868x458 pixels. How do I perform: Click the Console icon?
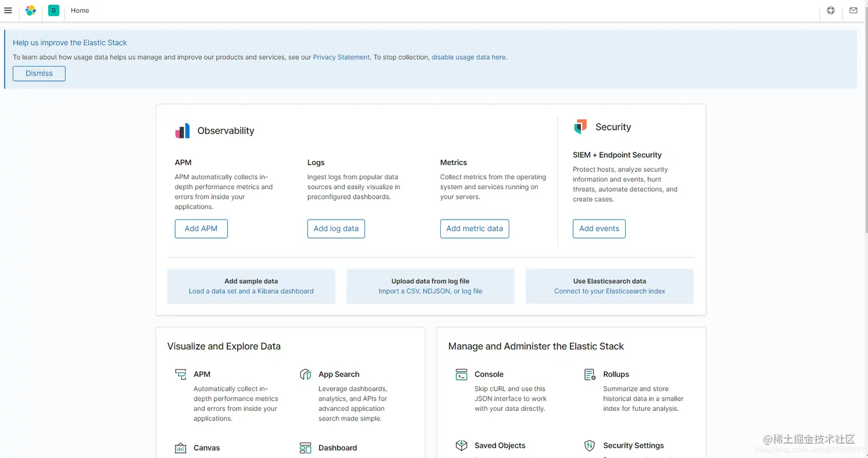tap(462, 375)
